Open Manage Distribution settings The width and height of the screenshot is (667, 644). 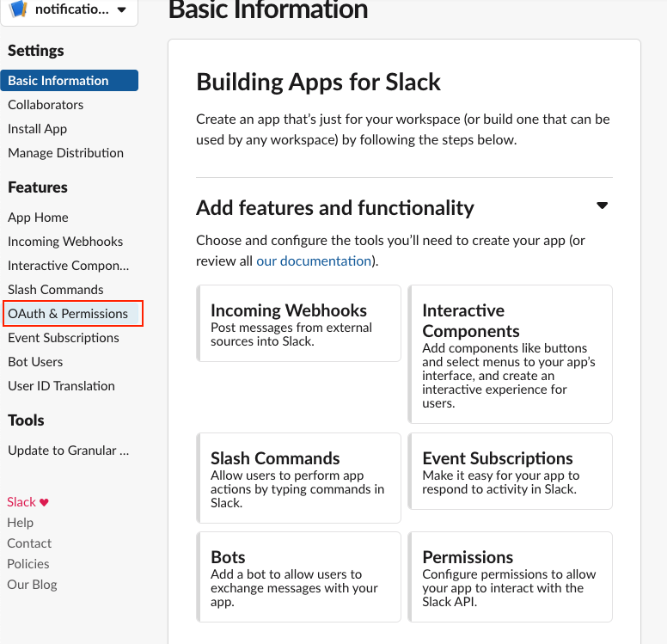pos(65,153)
